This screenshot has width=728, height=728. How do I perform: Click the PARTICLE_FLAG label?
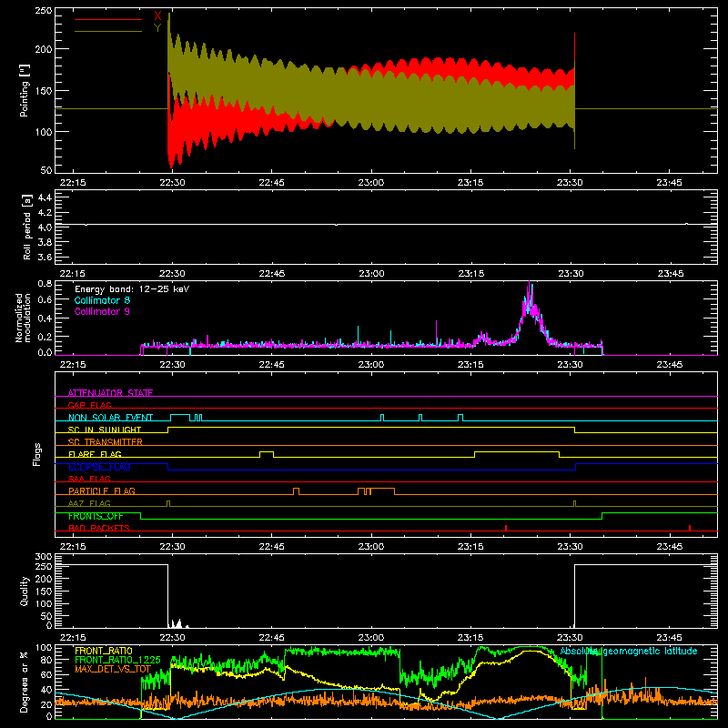(102, 490)
